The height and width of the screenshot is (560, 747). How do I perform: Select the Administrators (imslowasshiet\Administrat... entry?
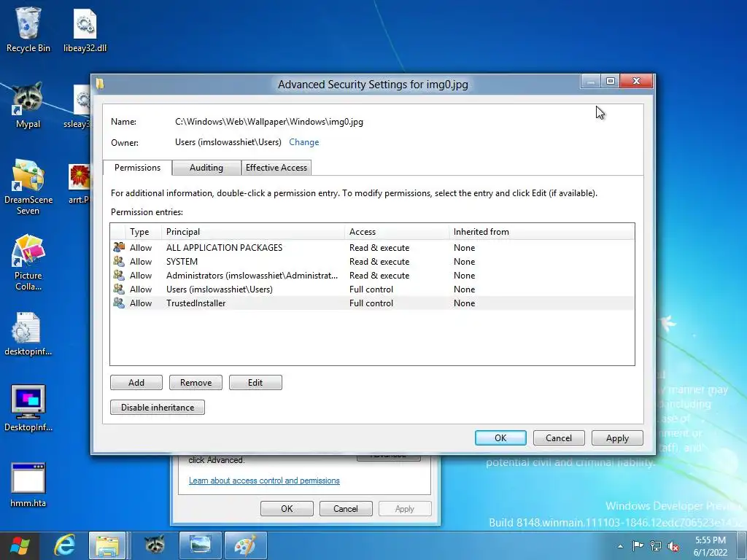coord(372,275)
